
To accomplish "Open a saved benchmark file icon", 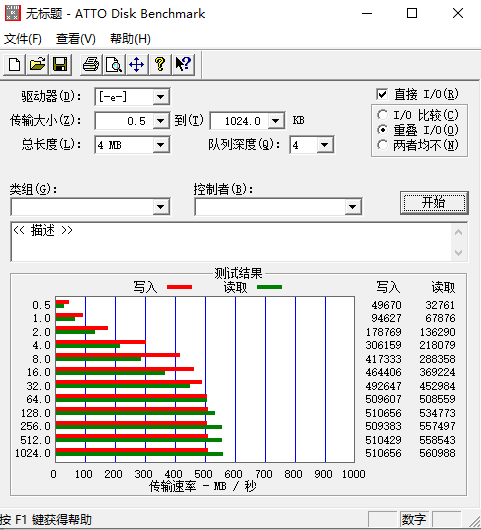I will tap(37, 64).
